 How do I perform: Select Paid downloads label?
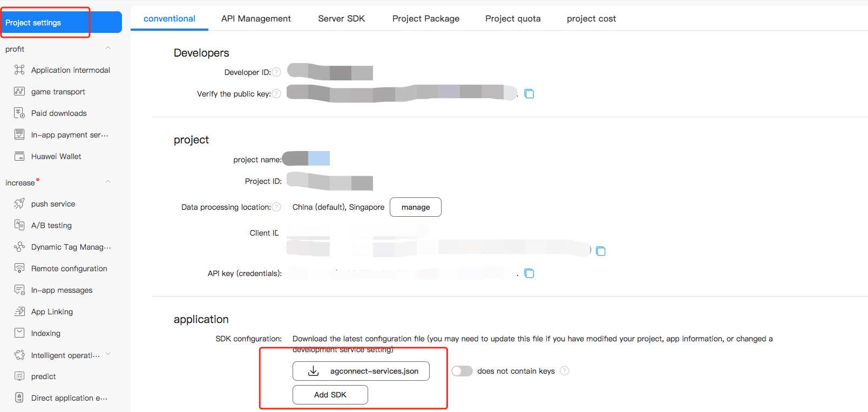click(x=59, y=113)
